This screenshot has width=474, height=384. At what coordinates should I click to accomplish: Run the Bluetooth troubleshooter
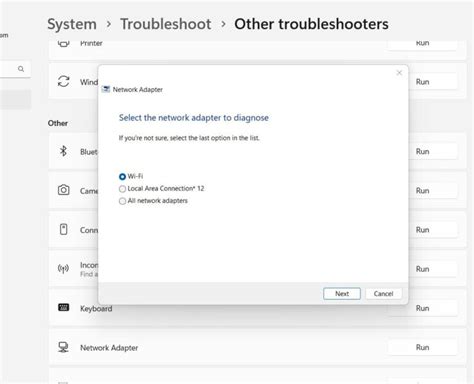pos(422,152)
